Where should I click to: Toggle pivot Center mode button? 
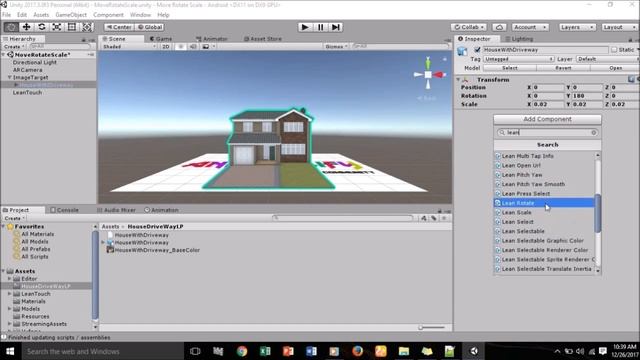(x=119, y=27)
